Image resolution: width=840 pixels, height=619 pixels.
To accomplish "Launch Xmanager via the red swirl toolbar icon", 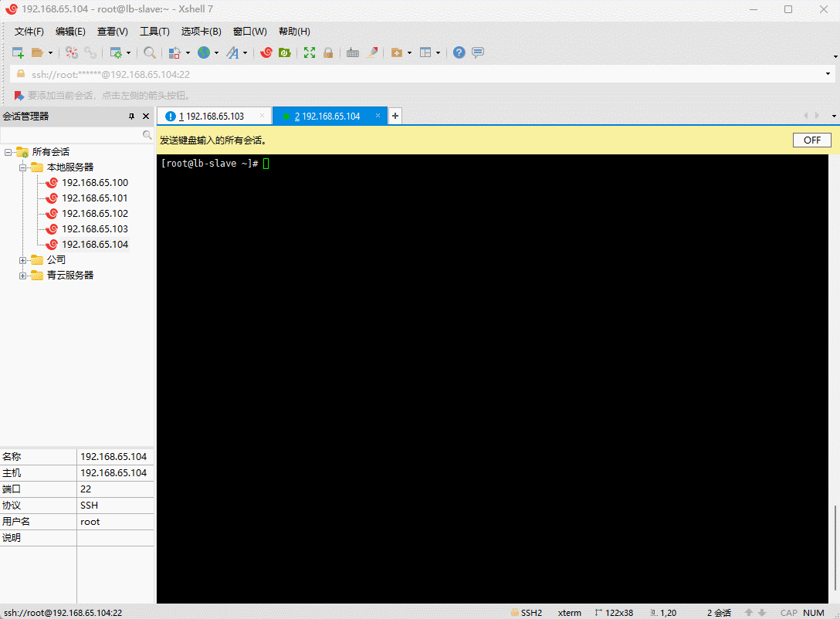I will [266, 52].
